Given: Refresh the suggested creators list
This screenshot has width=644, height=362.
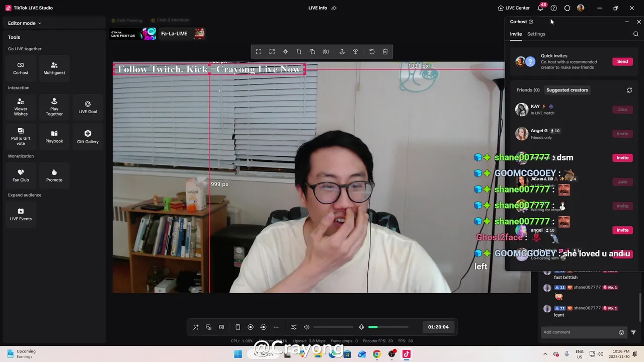Looking at the screenshot, I should [x=629, y=90].
